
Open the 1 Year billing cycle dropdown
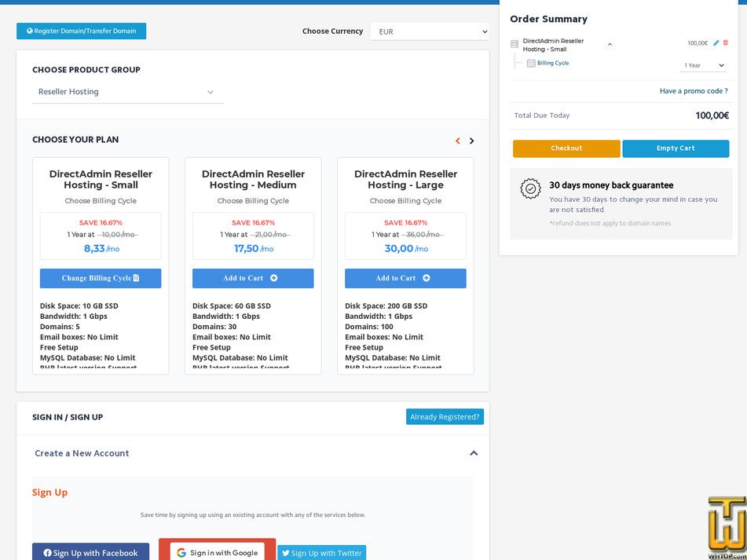702,65
